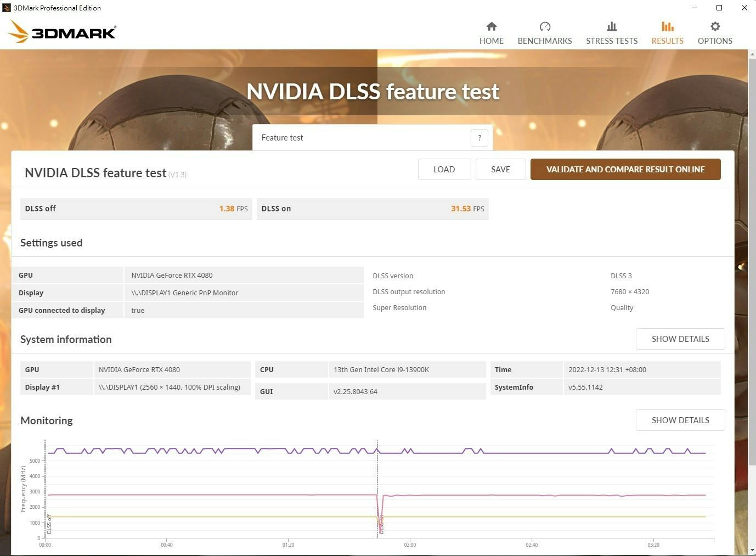Maximize the 3DMark window

tap(719, 8)
